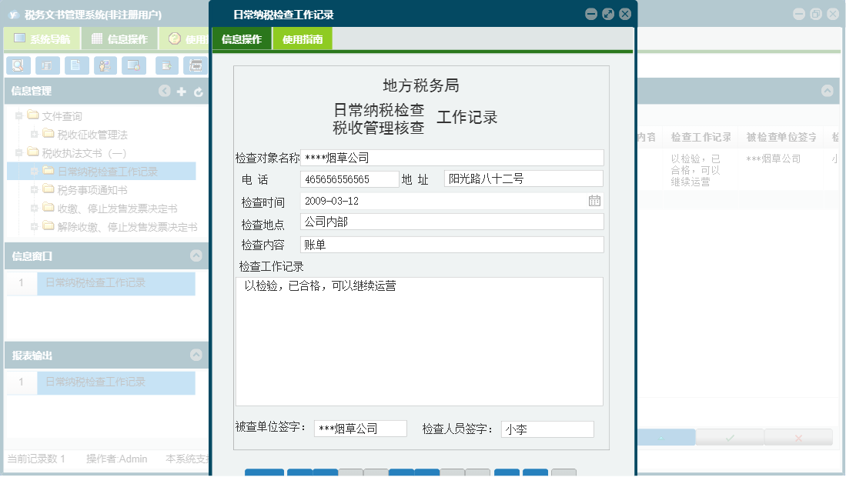This screenshot has width=846, height=504.
Task: Click the report view toolbar icon
Action: coord(47,65)
